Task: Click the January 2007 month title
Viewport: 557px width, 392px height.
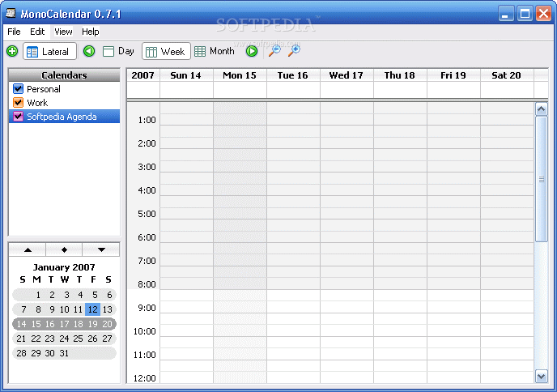Action: click(64, 267)
